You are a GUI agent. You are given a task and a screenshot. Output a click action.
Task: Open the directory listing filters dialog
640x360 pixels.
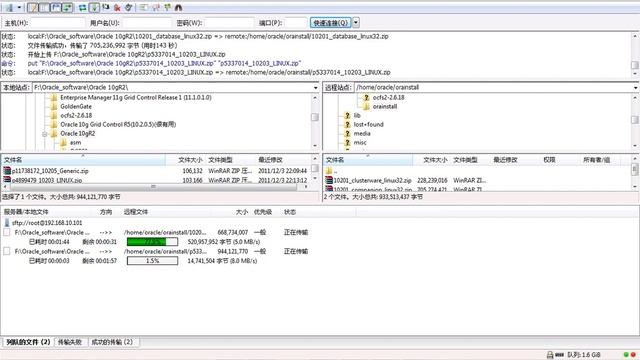pos(144,7)
